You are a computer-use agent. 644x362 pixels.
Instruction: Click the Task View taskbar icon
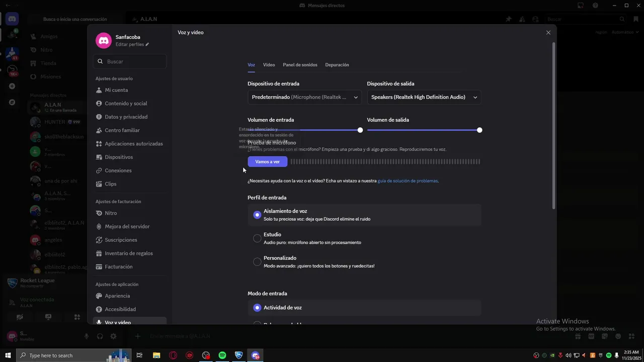[139, 355]
